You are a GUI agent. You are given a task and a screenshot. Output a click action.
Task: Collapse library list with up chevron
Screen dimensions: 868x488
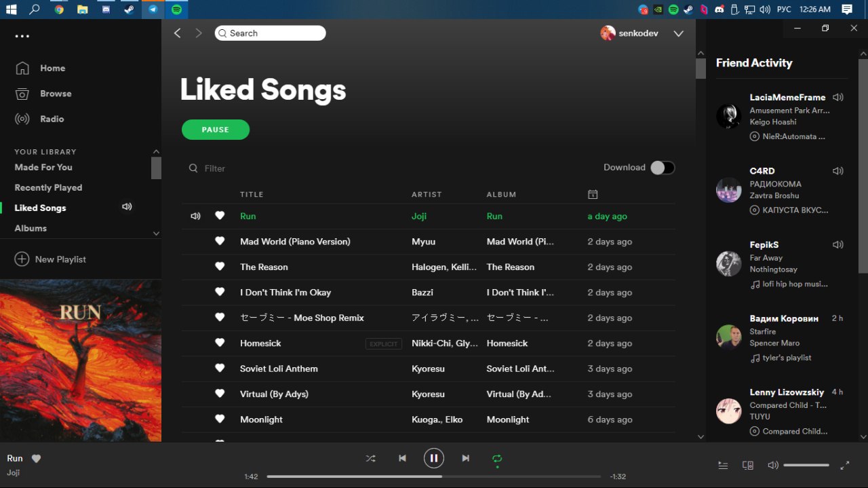click(x=156, y=151)
